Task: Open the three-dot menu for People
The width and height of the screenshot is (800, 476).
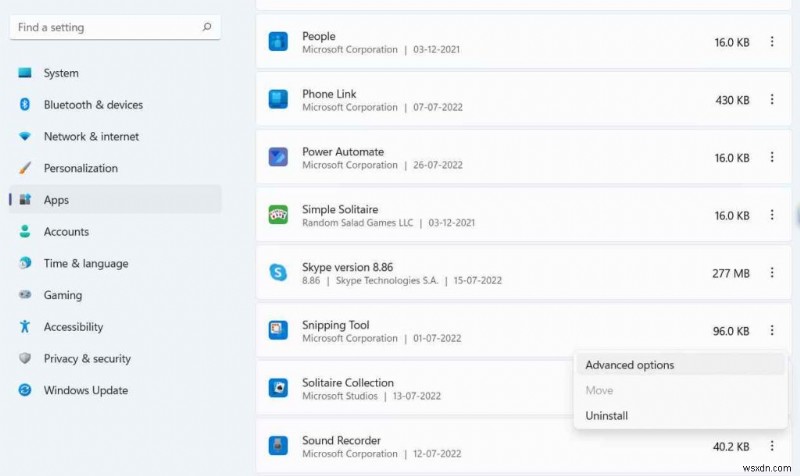Action: [771, 42]
